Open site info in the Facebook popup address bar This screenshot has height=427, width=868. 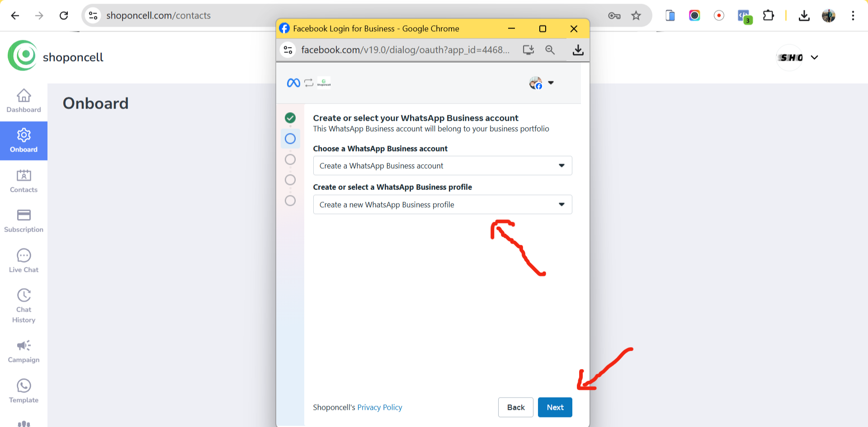[x=288, y=50]
